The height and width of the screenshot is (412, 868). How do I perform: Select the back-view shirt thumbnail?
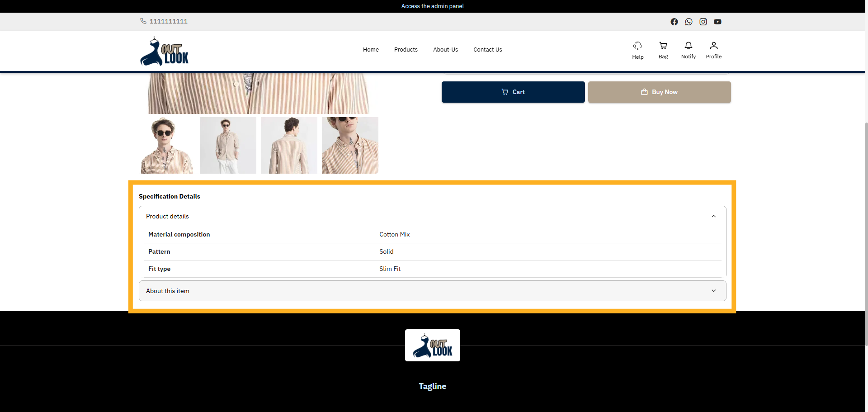[289, 145]
